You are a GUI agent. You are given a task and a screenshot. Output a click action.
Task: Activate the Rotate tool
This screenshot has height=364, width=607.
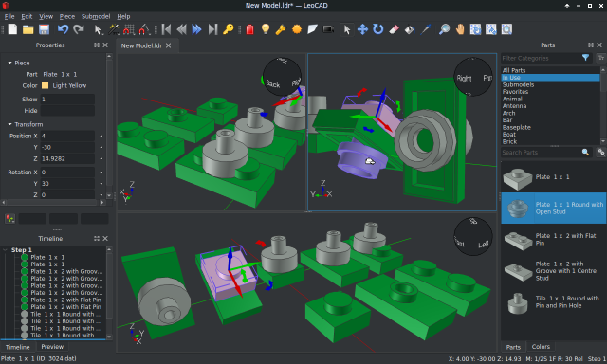point(377,29)
